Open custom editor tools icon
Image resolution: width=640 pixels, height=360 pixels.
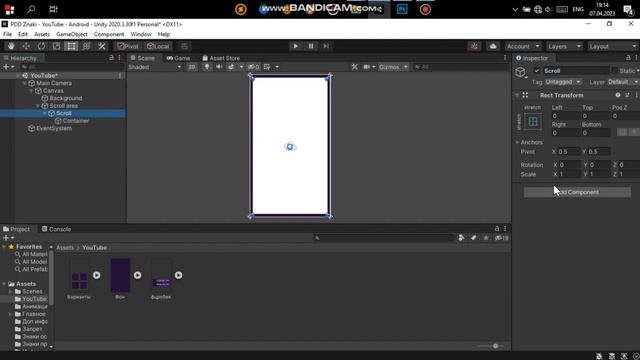102,46
